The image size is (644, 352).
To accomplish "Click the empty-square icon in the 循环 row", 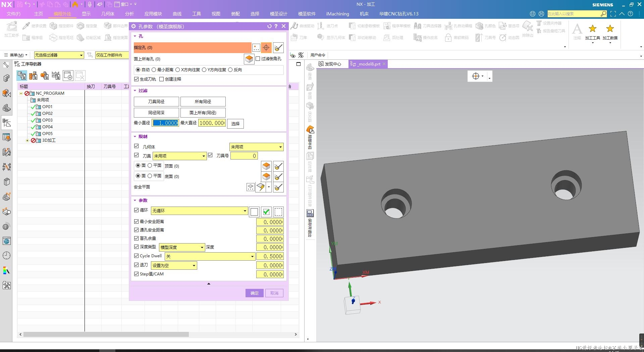I will (x=254, y=212).
